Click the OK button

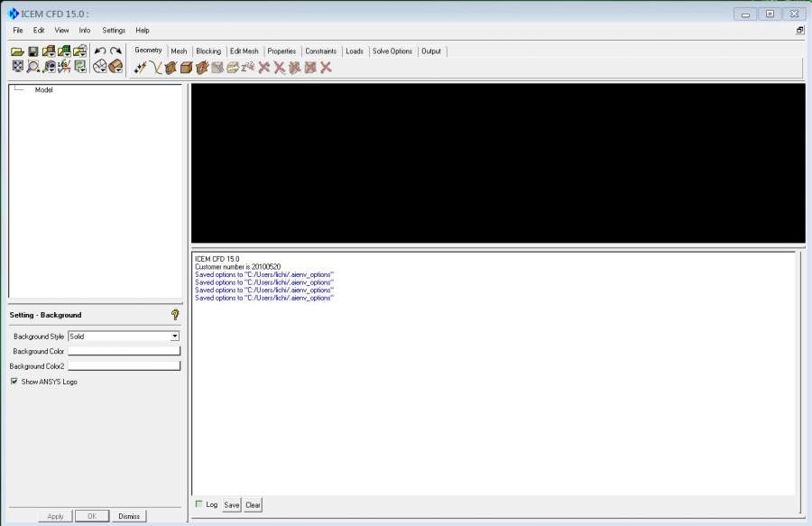(92, 516)
